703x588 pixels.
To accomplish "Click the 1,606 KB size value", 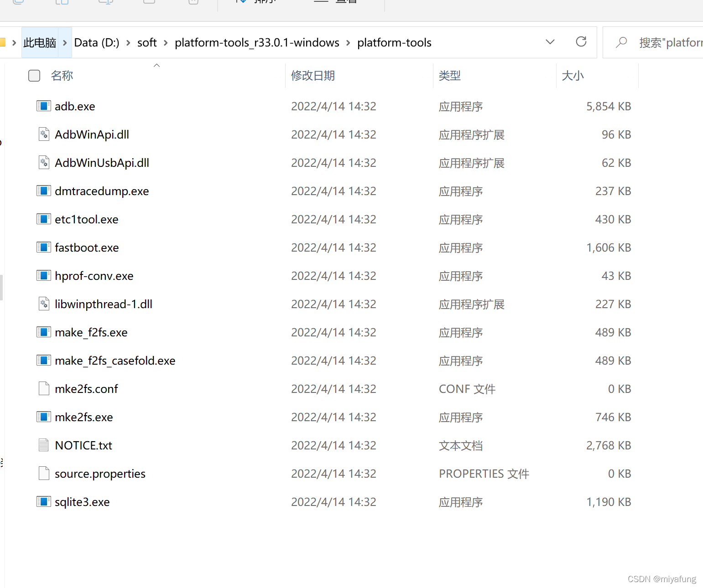I will (609, 248).
